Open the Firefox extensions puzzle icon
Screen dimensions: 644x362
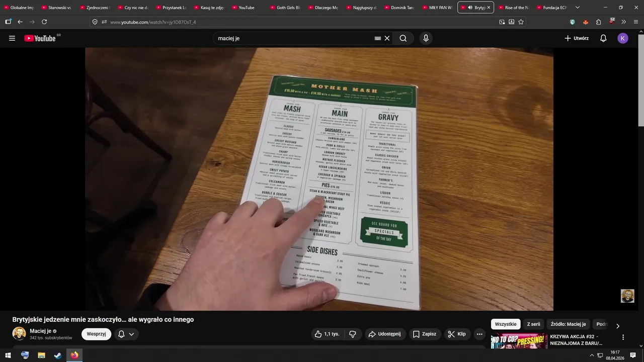click(599, 22)
